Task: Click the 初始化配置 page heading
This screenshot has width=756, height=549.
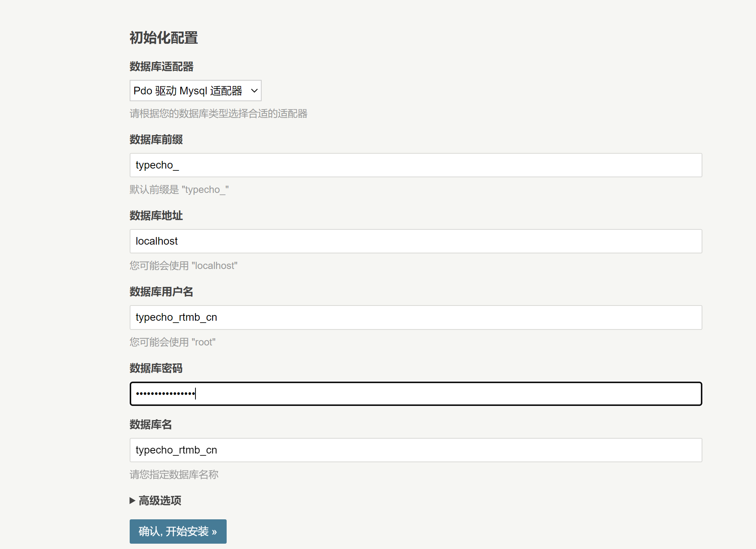Action: [x=164, y=38]
